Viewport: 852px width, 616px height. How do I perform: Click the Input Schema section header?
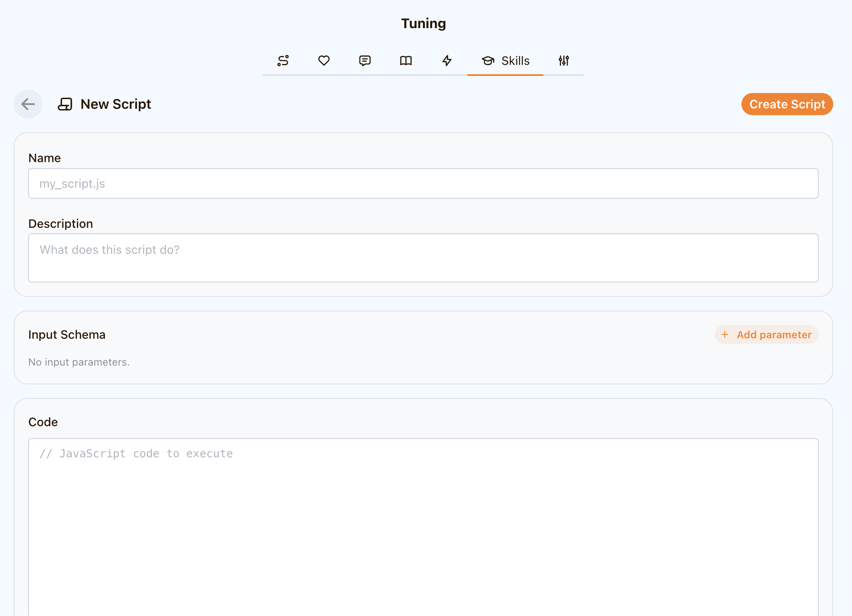pos(67,334)
